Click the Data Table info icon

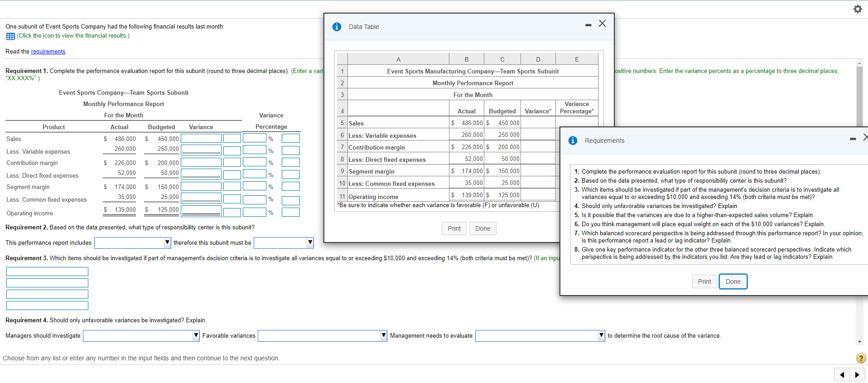pos(337,27)
